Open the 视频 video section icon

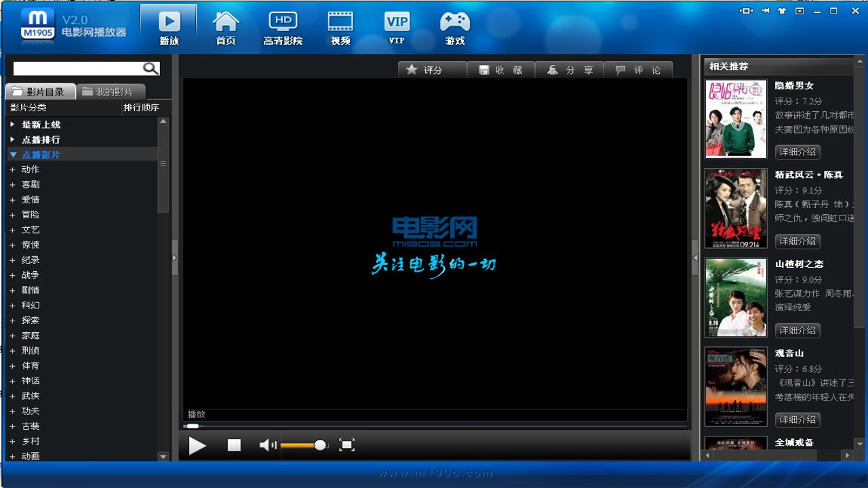click(x=340, y=27)
